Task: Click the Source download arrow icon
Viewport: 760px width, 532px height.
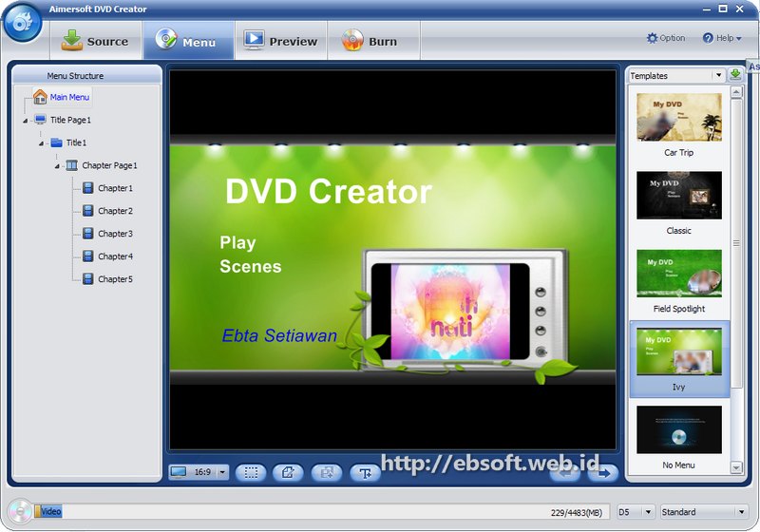Action: coord(72,40)
